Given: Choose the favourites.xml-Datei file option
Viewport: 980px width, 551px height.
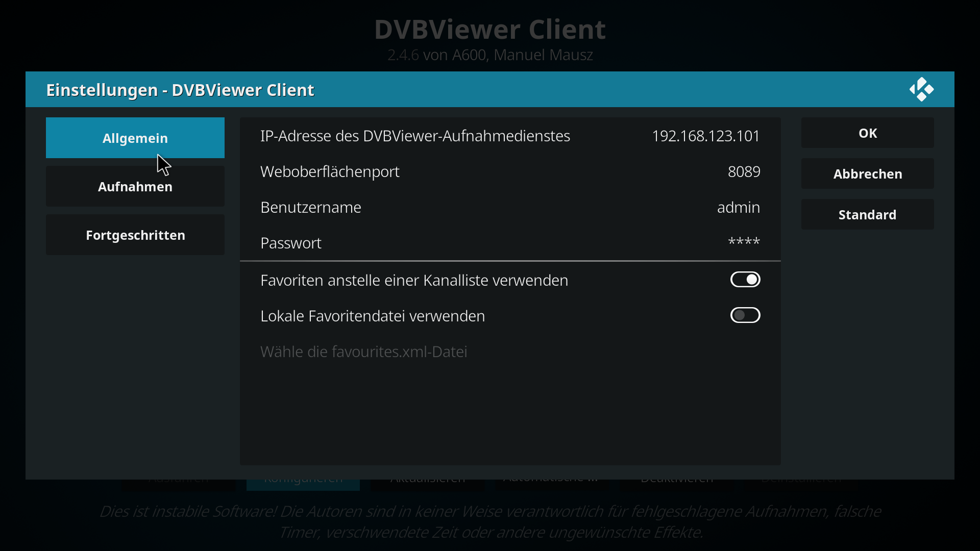Looking at the screenshot, I should pos(510,352).
